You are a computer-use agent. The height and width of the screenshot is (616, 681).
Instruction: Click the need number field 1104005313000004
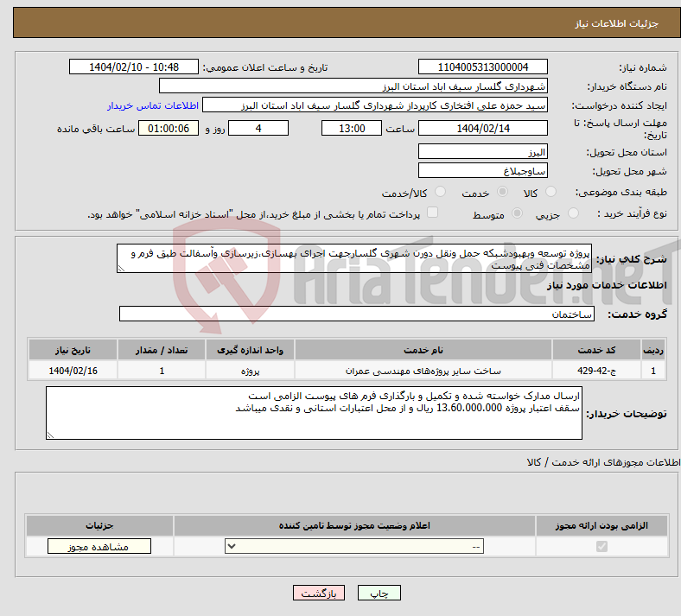[x=482, y=67]
